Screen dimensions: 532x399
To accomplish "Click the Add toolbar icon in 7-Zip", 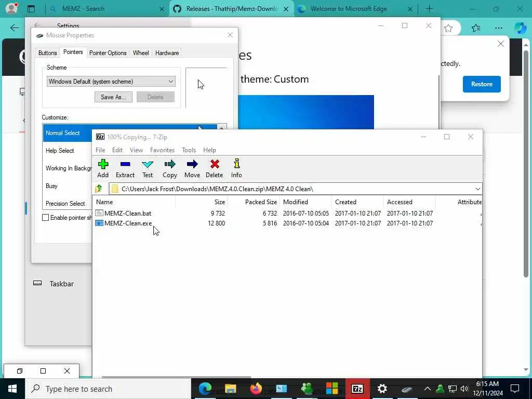I will click(x=103, y=168).
